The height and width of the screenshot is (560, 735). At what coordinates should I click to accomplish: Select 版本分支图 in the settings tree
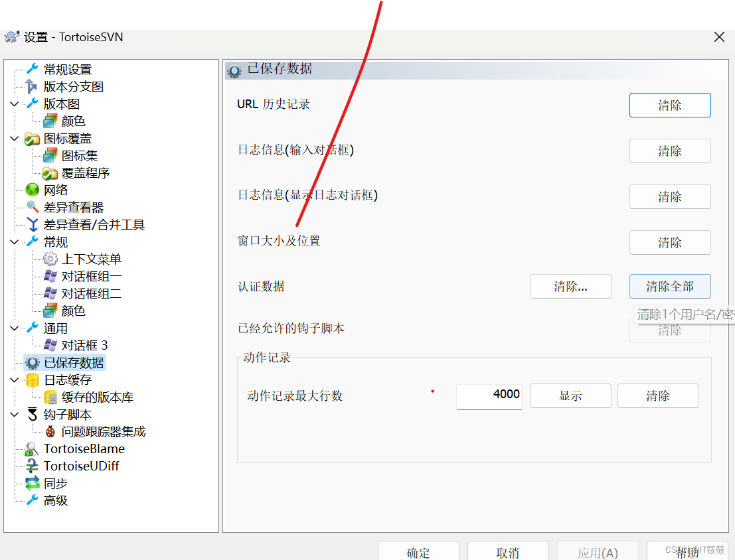pos(74,87)
